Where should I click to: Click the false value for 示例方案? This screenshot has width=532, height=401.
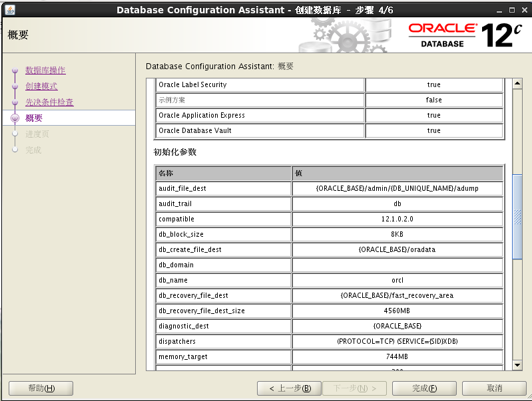pos(434,100)
